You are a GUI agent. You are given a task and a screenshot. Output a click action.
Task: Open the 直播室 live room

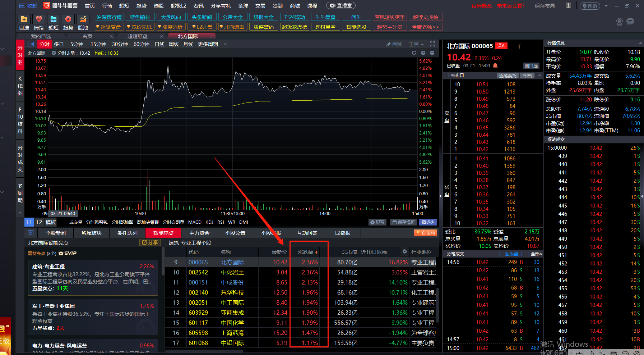point(341,6)
